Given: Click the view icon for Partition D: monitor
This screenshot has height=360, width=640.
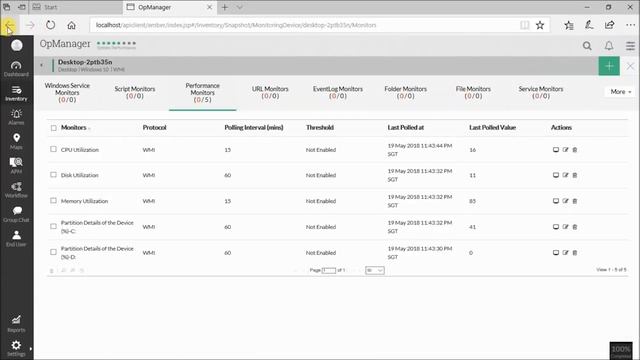Looking at the screenshot, I should click(556, 253).
